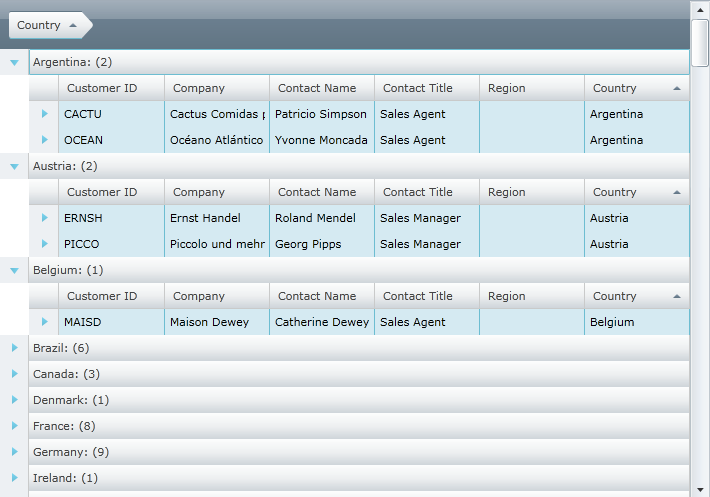Toggle Country sort in Argentina table header
The height and width of the screenshot is (497, 710).
point(637,88)
